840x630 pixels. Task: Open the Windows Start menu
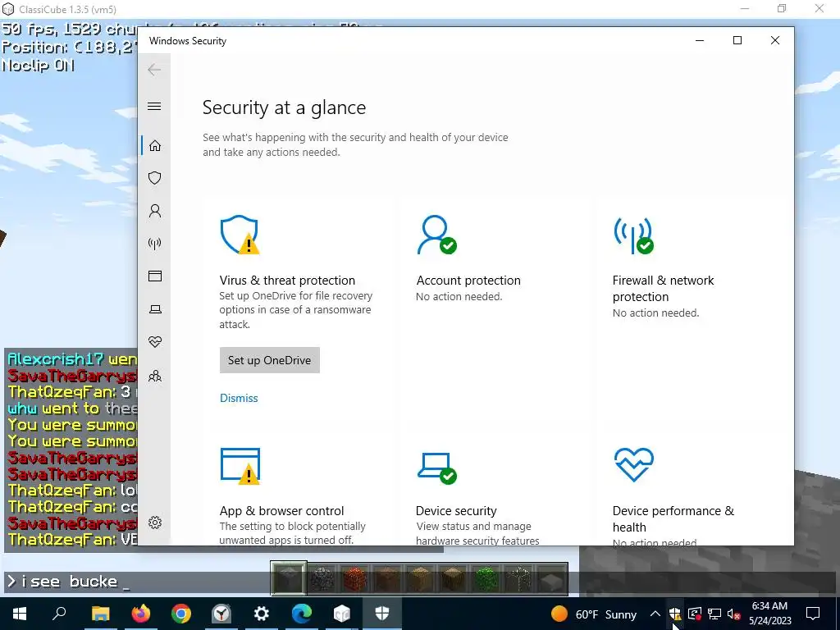[x=20, y=614]
